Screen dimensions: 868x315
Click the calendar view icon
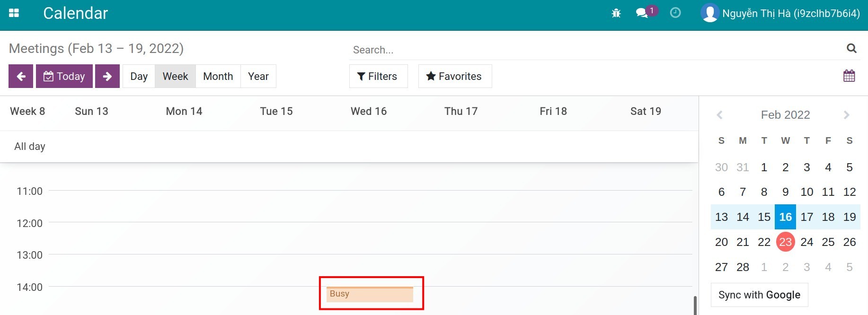[x=849, y=76]
